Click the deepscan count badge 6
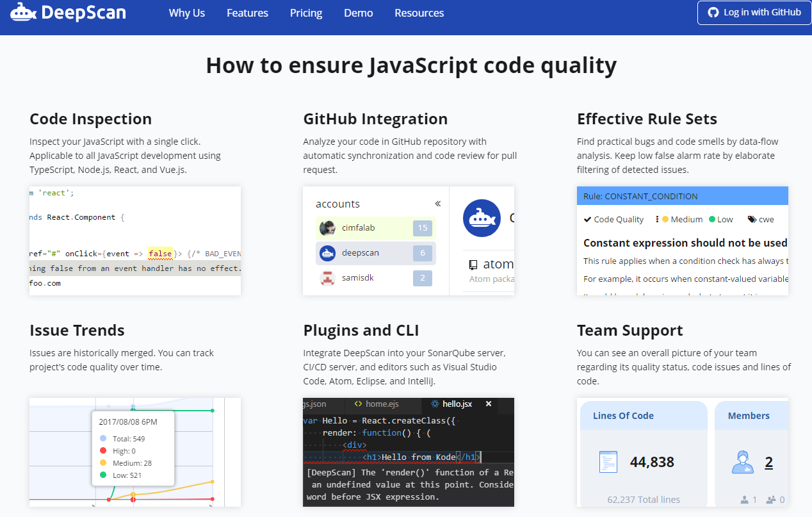The width and height of the screenshot is (812, 517). 423,253
